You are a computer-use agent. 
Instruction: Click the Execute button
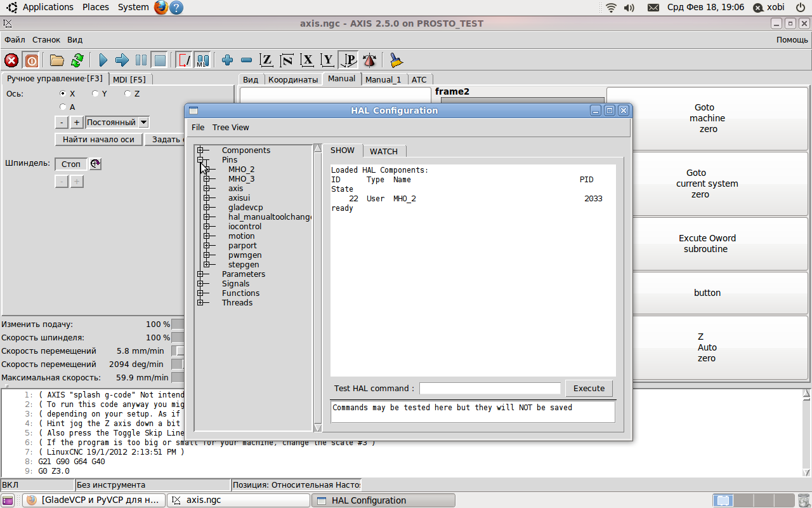coord(589,388)
